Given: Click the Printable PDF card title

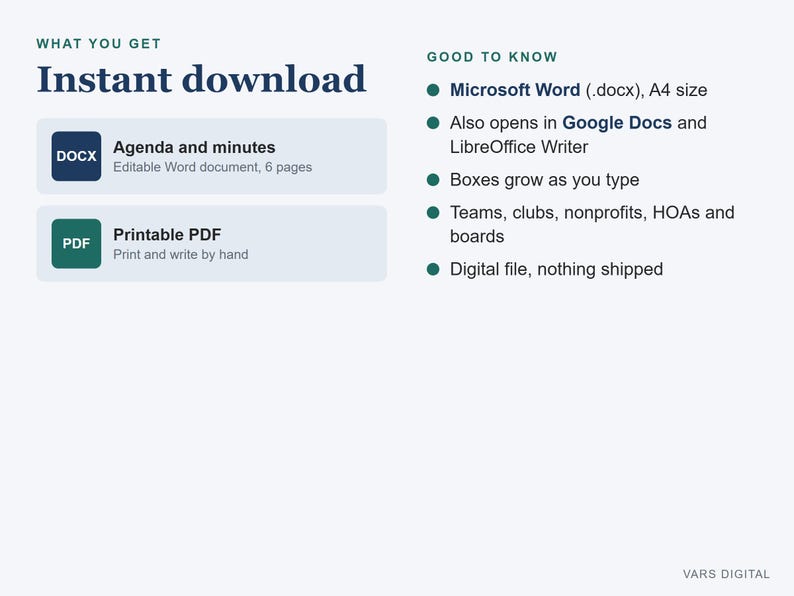Looking at the screenshot, I should tap(167, 234).
